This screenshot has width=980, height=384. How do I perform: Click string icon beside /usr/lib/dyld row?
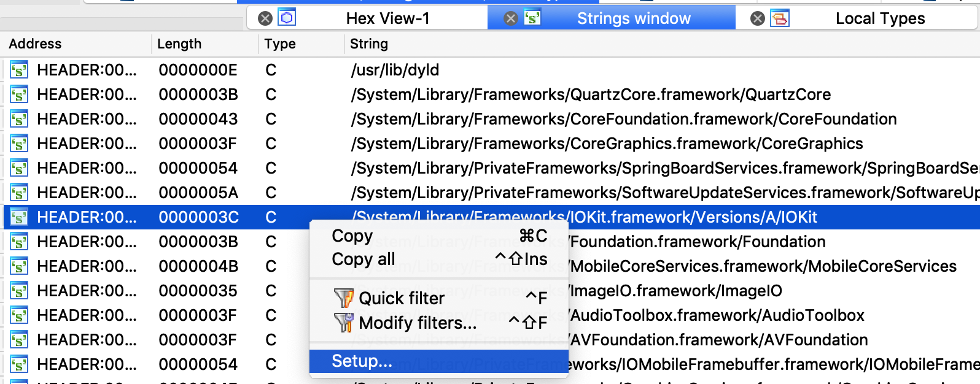(x=19, y=70)
